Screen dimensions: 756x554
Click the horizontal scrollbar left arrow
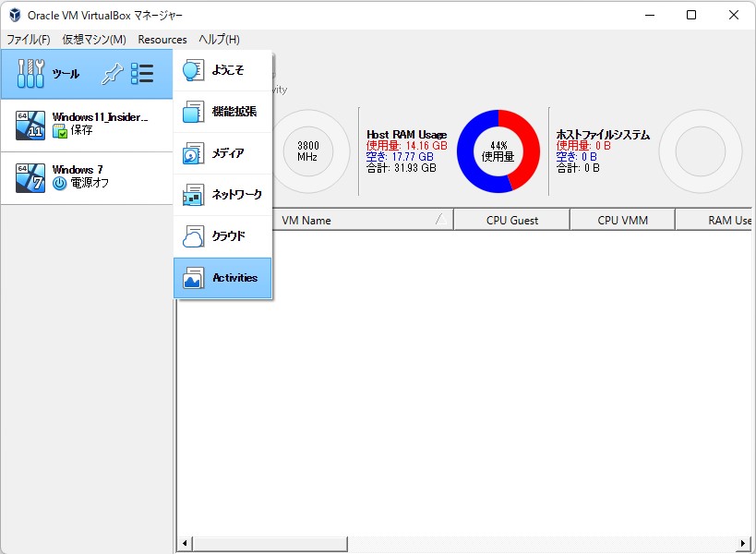click(x=185, y=544)
